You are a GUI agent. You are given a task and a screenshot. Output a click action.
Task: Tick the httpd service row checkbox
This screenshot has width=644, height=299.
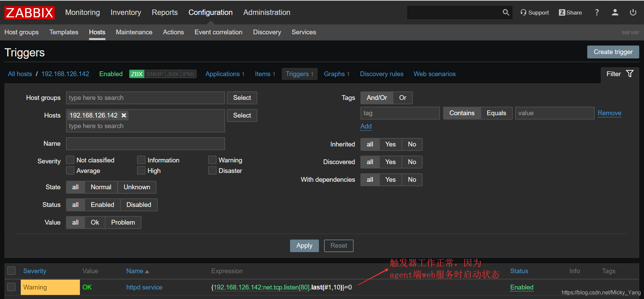[12, 287]
